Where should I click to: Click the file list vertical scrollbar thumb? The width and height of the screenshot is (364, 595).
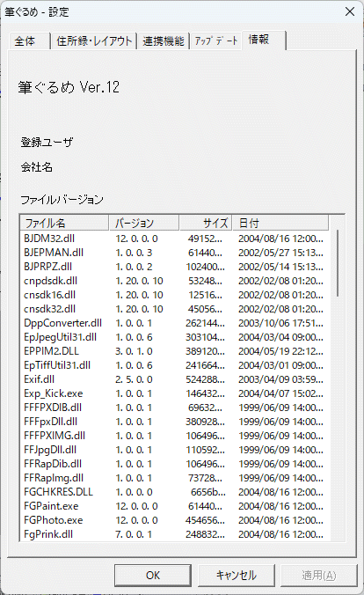point(337,263)
